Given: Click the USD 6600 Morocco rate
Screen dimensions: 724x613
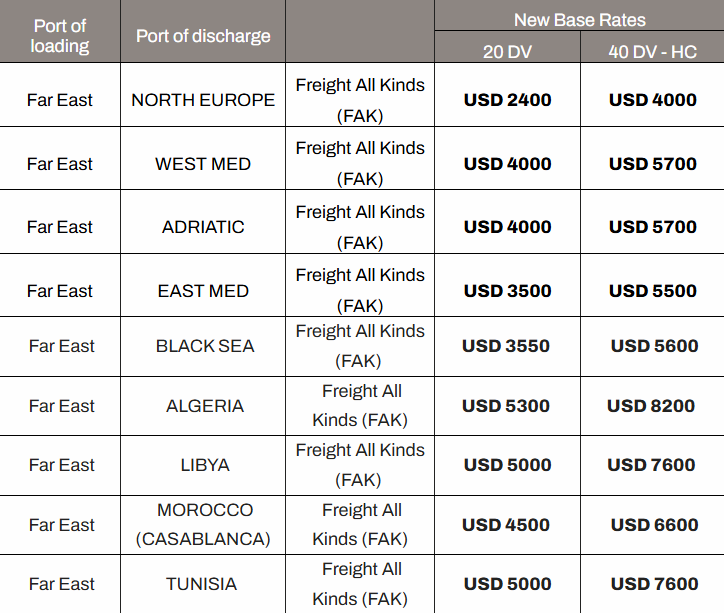Looking at the screenshot, I should [x=654, y=525].
